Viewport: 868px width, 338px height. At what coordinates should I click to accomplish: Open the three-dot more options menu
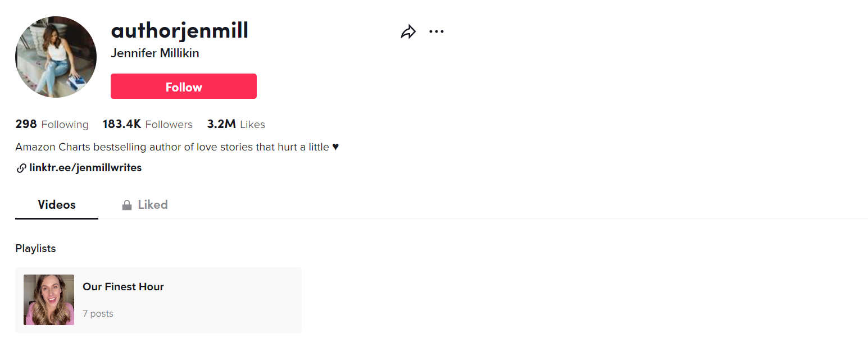click(437, 32)
